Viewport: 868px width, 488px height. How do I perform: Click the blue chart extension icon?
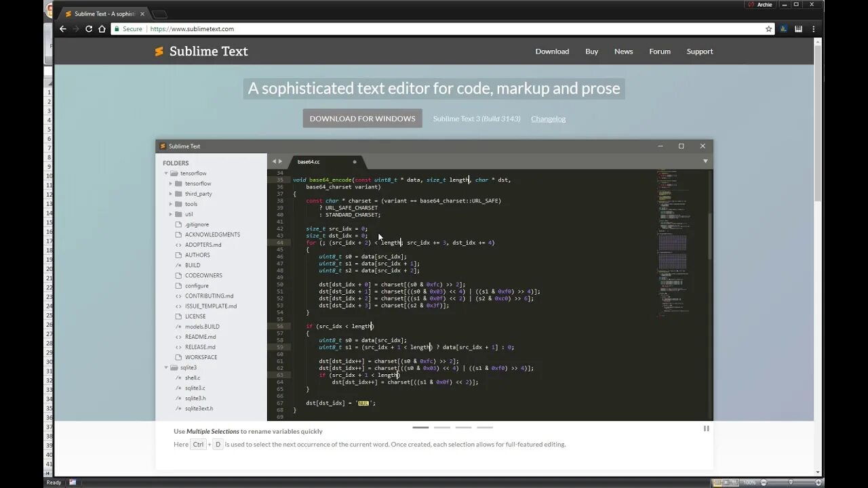[x=784, y=29]
